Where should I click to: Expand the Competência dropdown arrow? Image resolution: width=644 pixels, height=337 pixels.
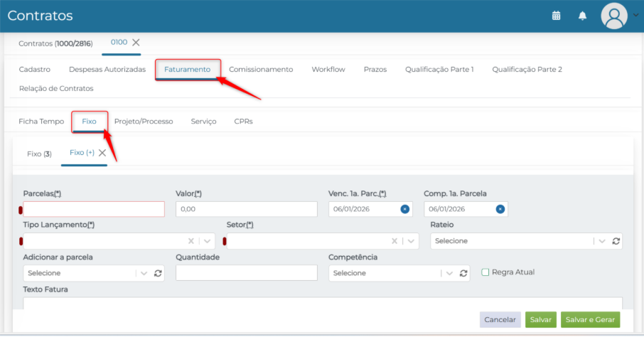[449, 273]
